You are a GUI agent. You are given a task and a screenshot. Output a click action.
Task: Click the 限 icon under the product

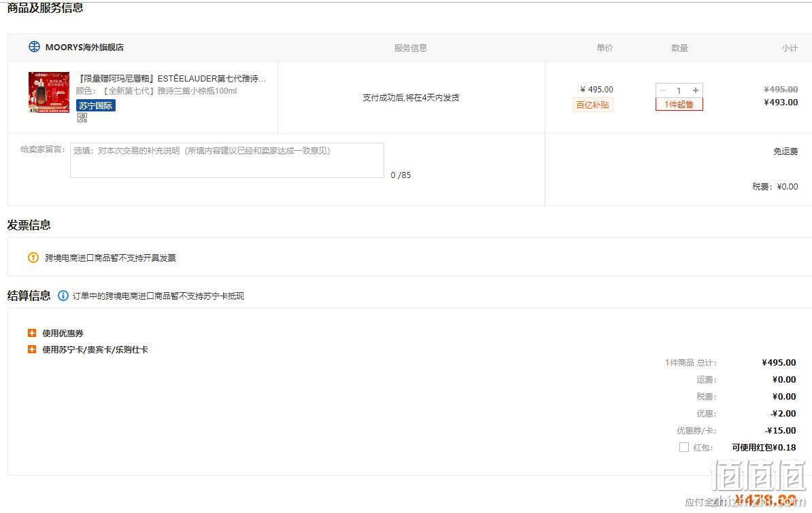[x=82, y=118]
